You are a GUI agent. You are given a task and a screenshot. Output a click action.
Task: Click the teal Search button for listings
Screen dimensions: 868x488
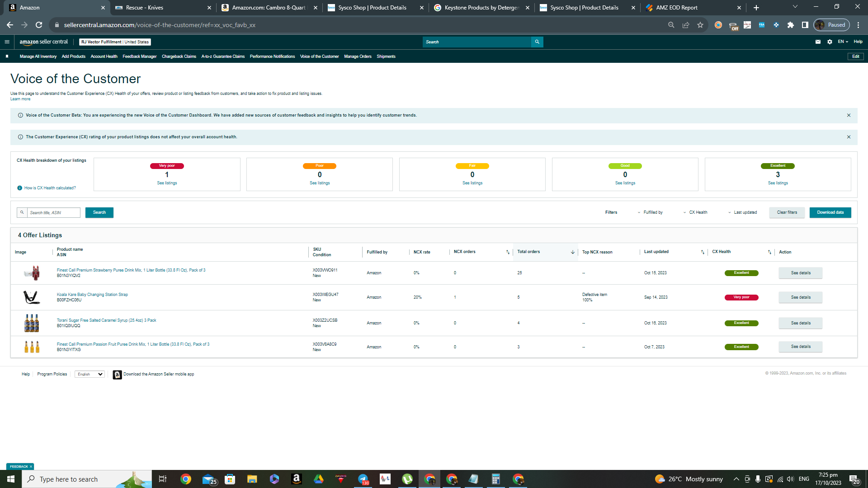99,212
